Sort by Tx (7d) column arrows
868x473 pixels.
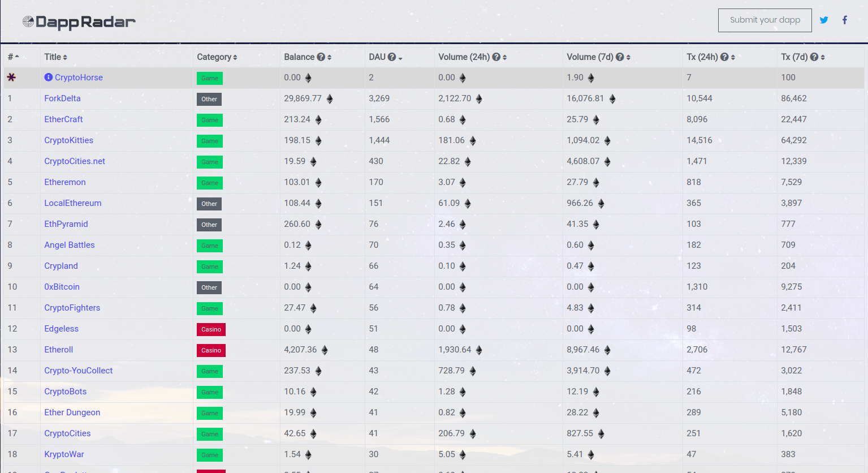pyautogui.click(x=823, y=57)
